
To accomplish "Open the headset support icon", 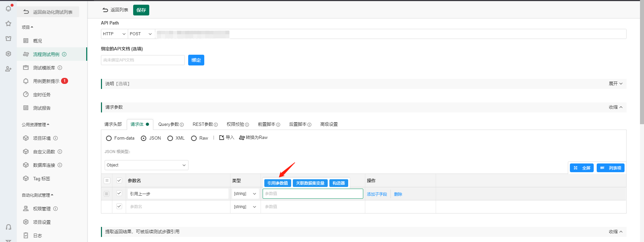I will [8, 227].
